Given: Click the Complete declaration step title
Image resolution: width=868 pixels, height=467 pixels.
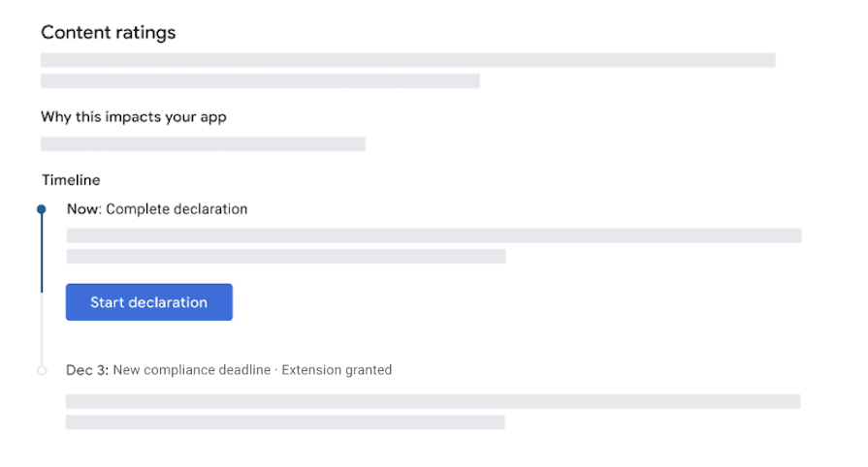Looking at the screenshot, I should pos(177,208).
